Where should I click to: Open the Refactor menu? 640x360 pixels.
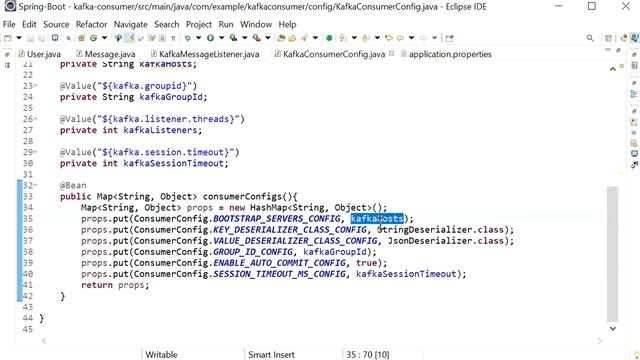(x=91, y=24)
